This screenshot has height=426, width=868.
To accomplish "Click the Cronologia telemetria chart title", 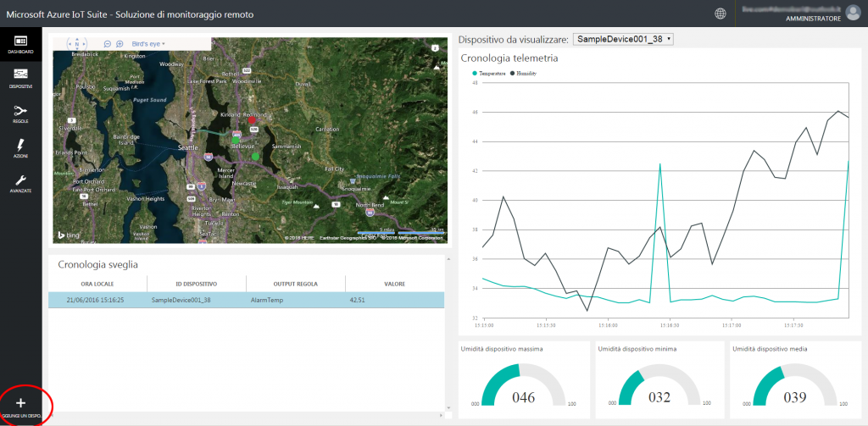I will 509,58.
